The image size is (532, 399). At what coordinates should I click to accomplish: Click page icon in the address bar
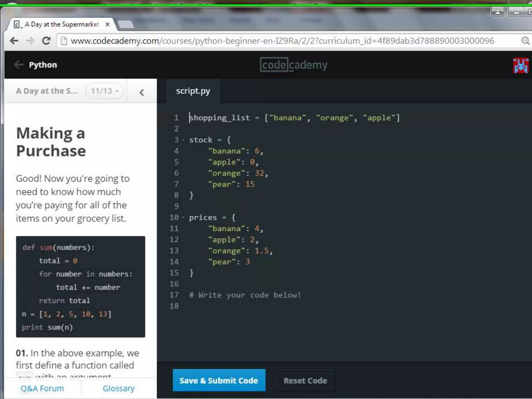click(x=64, y=41)
